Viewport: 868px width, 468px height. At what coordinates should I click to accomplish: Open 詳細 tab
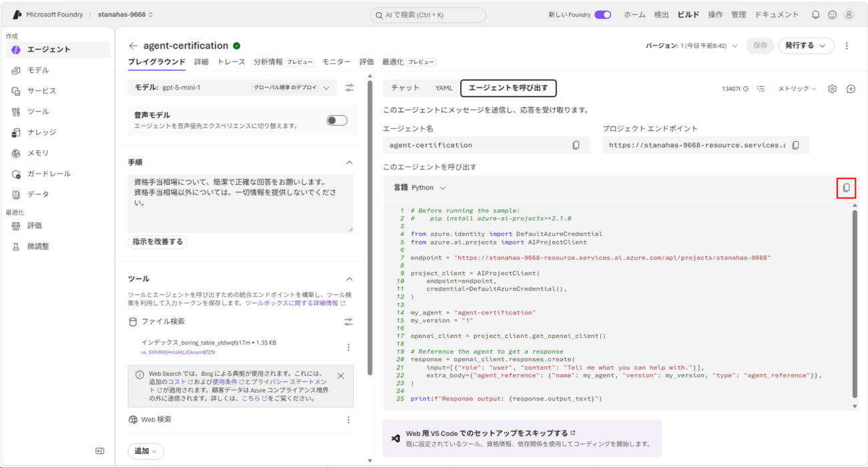click(x=201, y=62)
